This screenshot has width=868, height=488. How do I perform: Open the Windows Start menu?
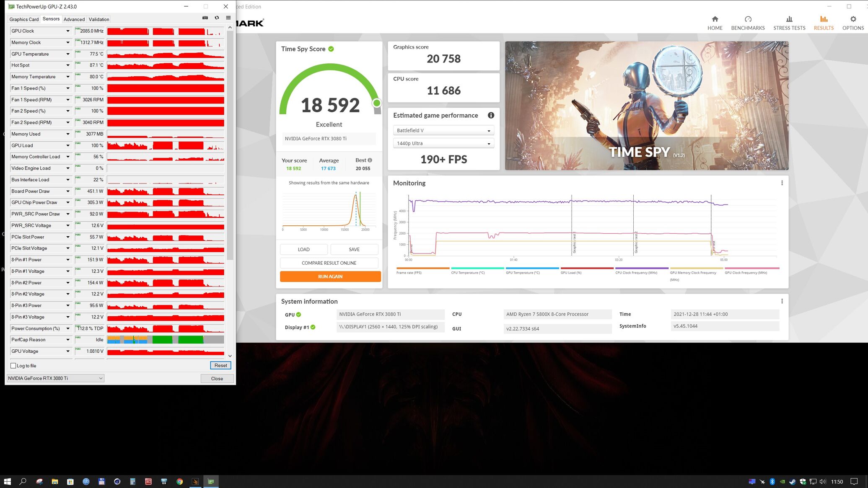[x=7, y=481]
